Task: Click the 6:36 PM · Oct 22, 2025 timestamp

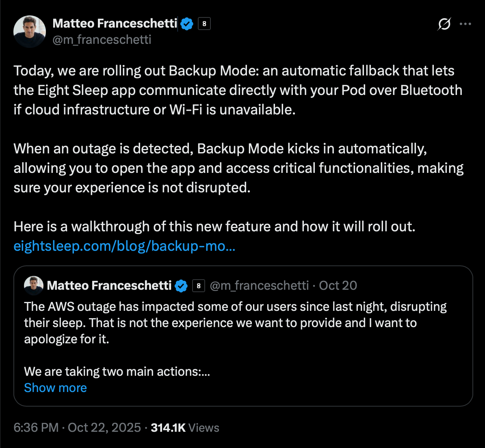Action: [x=77, y=428]
